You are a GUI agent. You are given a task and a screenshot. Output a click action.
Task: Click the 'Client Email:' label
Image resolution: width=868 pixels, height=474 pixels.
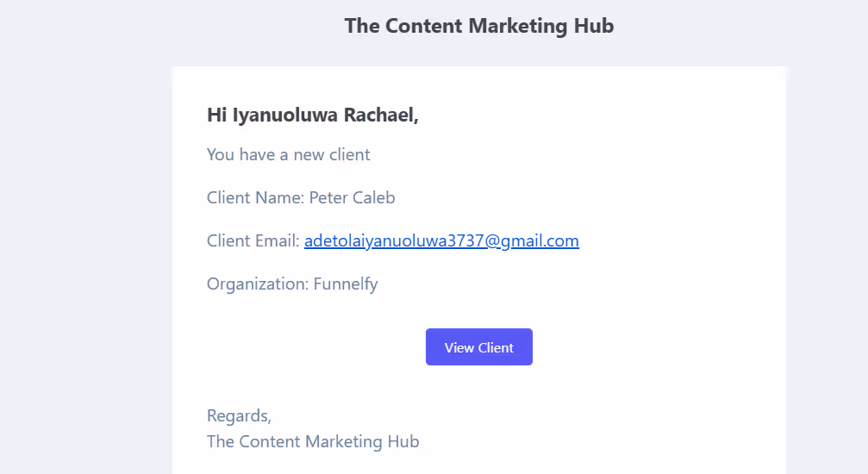[253, 240]
